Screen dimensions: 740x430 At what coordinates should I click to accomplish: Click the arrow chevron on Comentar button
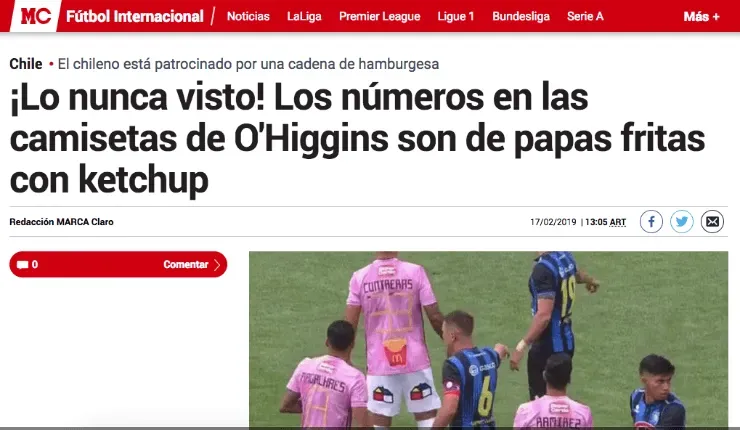pos(217,265)
